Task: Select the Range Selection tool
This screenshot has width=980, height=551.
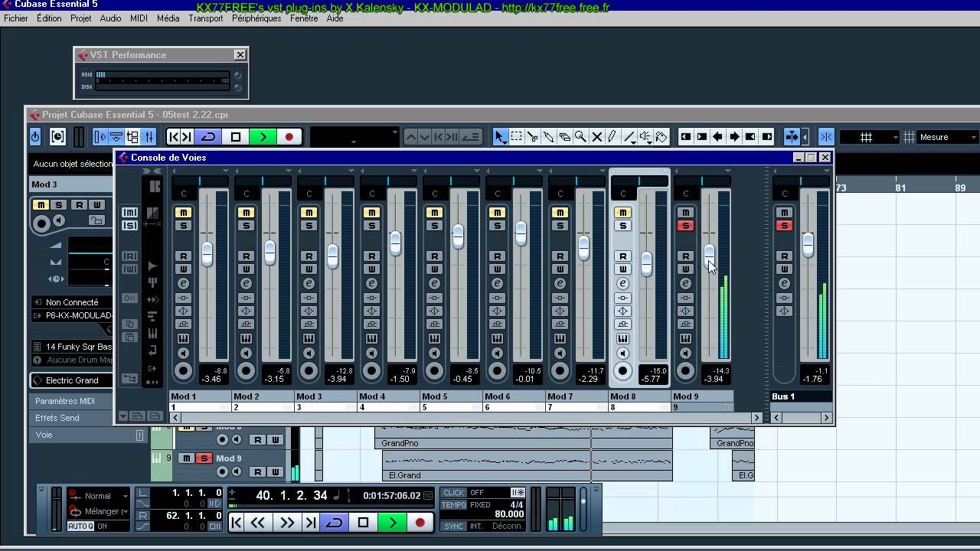Action: tap(517, 137)
